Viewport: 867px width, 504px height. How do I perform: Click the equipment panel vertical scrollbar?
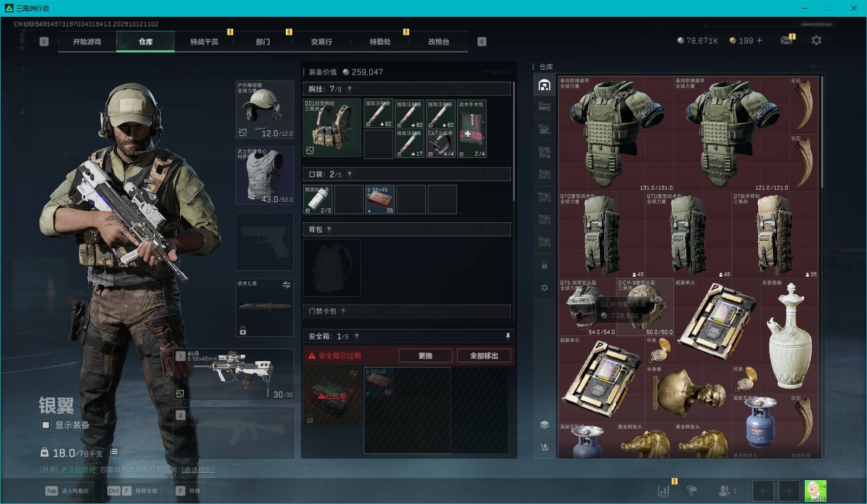(514, 141)
